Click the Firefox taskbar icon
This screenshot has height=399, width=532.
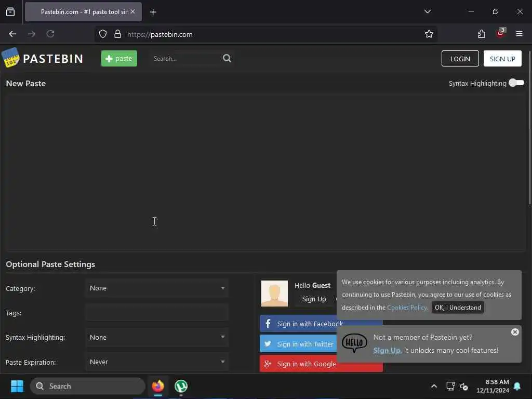tap(158, 386)
